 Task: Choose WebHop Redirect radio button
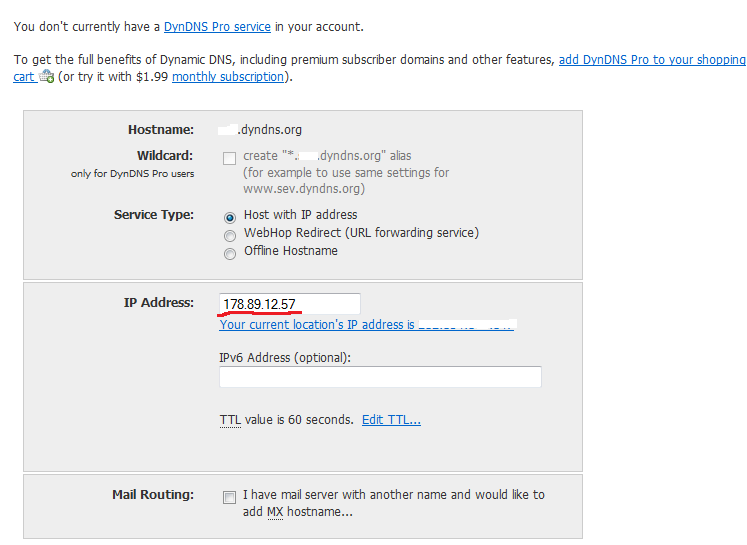coord(230,236)
